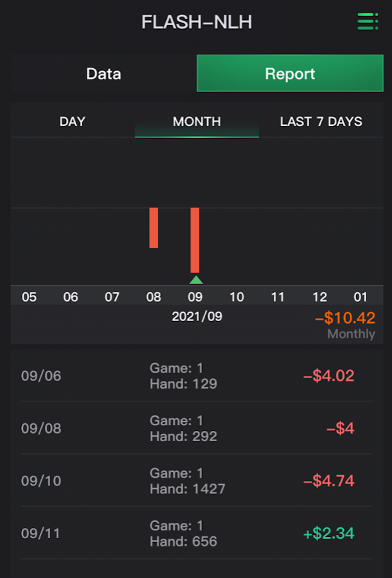Viewport: 392px width, 578px height.
Task: Choose month 05 on the axis
Action: 29,297
